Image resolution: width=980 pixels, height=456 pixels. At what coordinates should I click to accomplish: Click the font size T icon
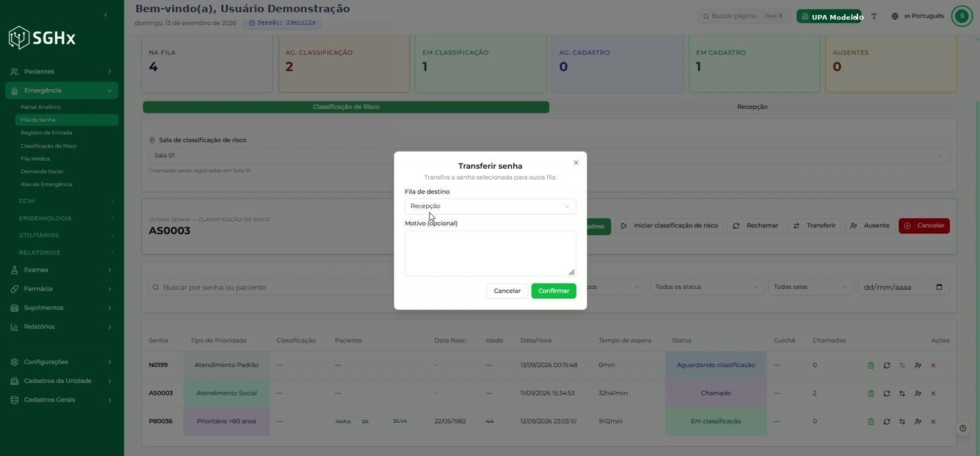coord(874,16)
